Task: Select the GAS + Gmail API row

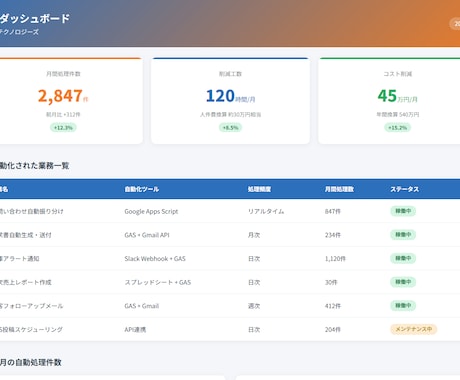Action: (x=230, y=235)
